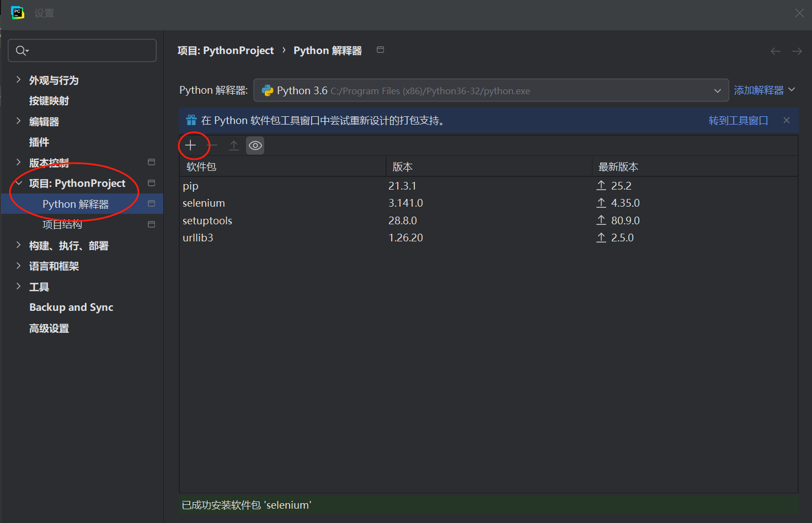The width and height of the screenshot is (812, 523).
Task: Click the upgrade package arrow icon
Action: point(234,145)
